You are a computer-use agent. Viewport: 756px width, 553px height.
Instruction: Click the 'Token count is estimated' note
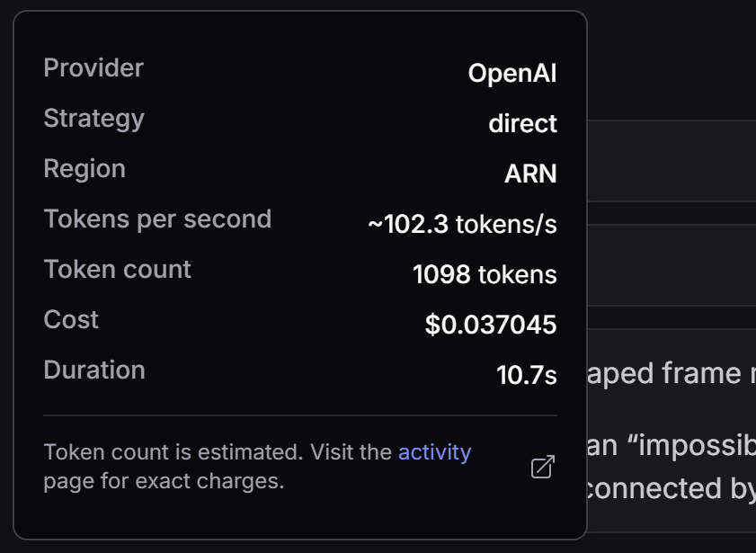tap(173, 452)
